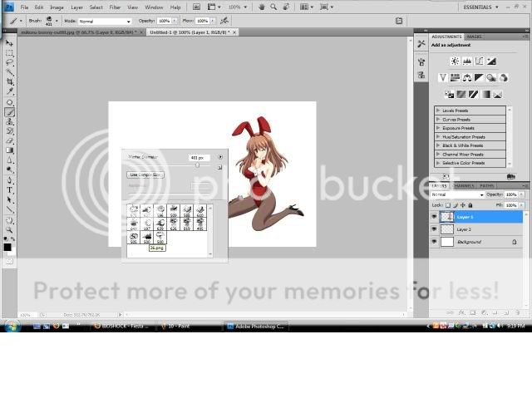Viewport: 532px width, 403px height.
Task: Toggle airbrush mode in options bar
Action: (x=224, y=21)
